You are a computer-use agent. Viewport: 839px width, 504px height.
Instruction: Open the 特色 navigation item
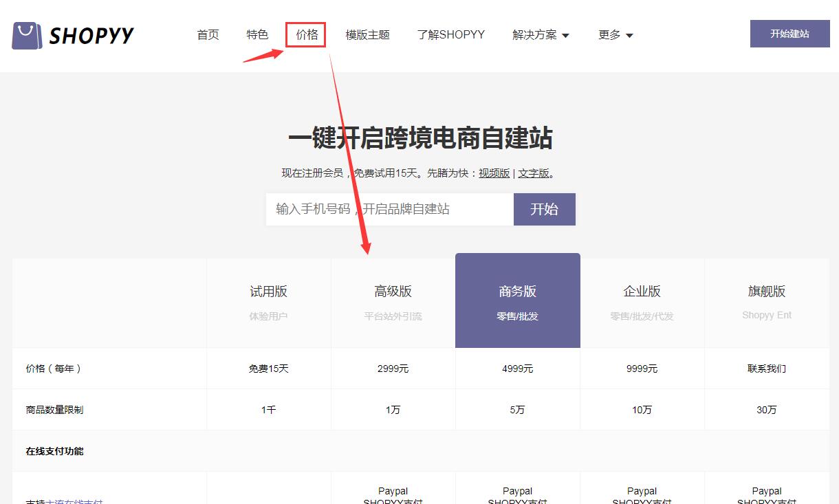pyautogui.click(x=257, y=34)
